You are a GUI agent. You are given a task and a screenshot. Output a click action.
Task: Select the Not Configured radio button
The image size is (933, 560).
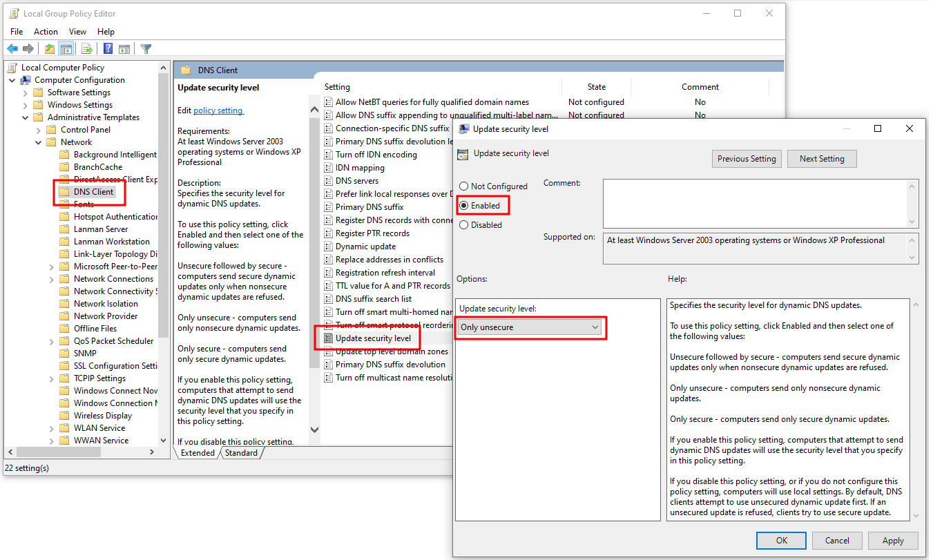464,186
